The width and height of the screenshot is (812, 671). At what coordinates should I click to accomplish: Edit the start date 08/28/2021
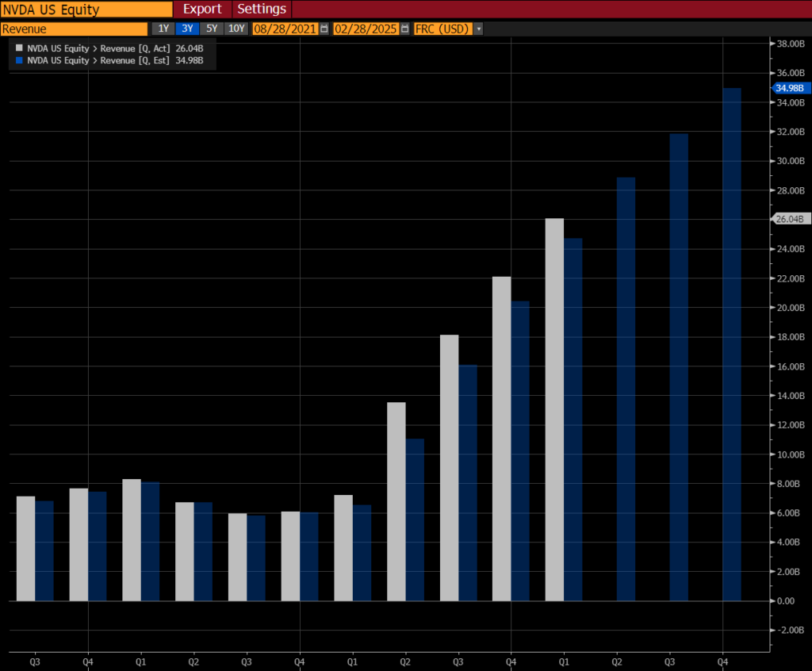(285, 29)
